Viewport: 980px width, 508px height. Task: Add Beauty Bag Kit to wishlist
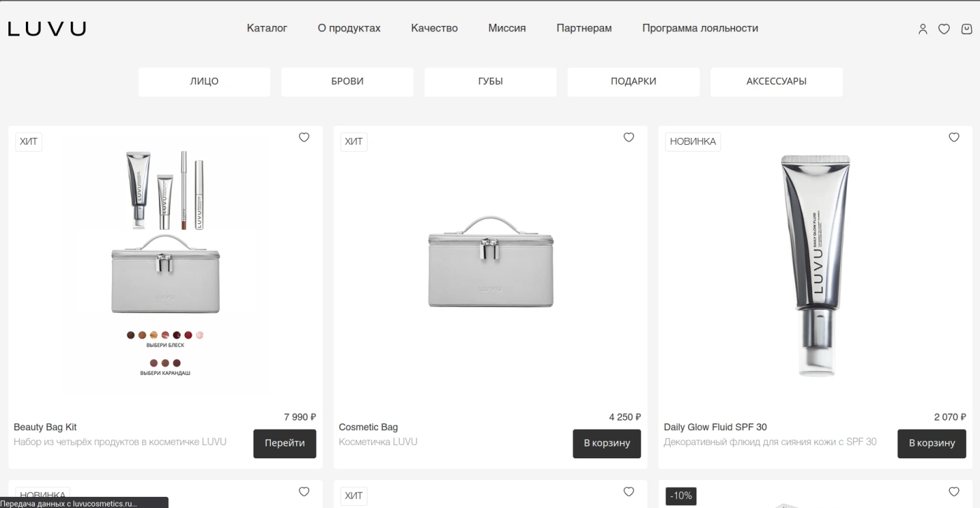tap(304, 137)
